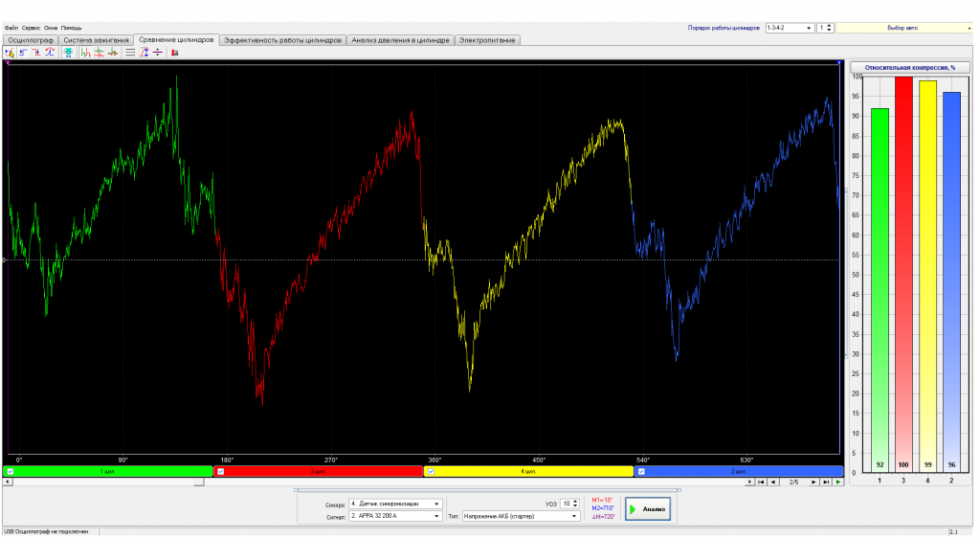Image resolution: width=980 pixels, height=538 pixels.
Task: Click the blue marker at chart top-right
Action: [x=838, y=62]
